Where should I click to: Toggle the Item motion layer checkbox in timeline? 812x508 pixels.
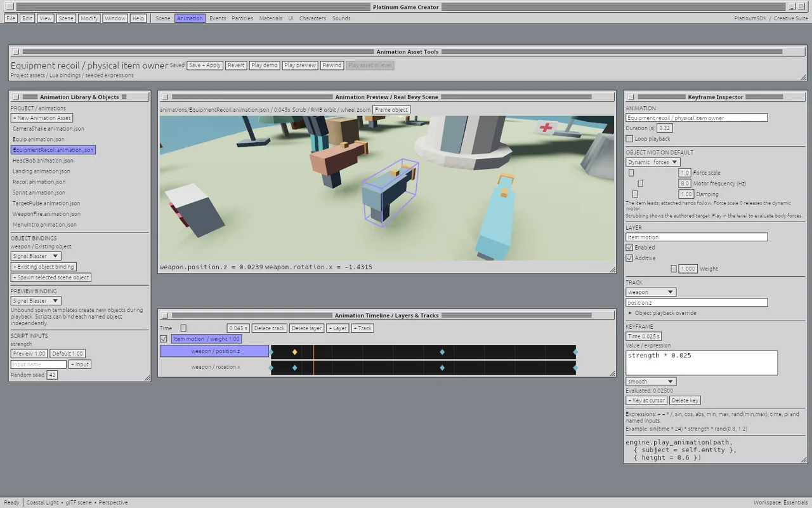[x=164, y=339]
